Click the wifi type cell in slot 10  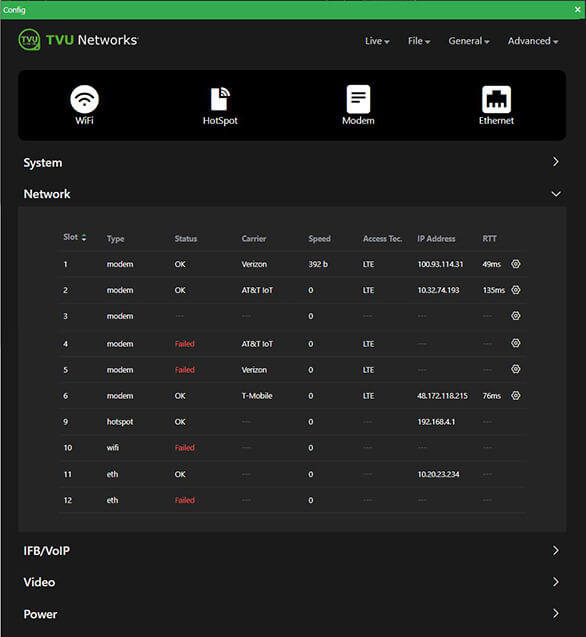[113, 448]
